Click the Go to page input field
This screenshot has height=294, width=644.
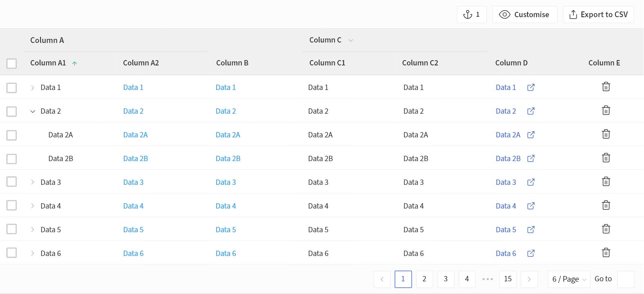pos(625,279)
